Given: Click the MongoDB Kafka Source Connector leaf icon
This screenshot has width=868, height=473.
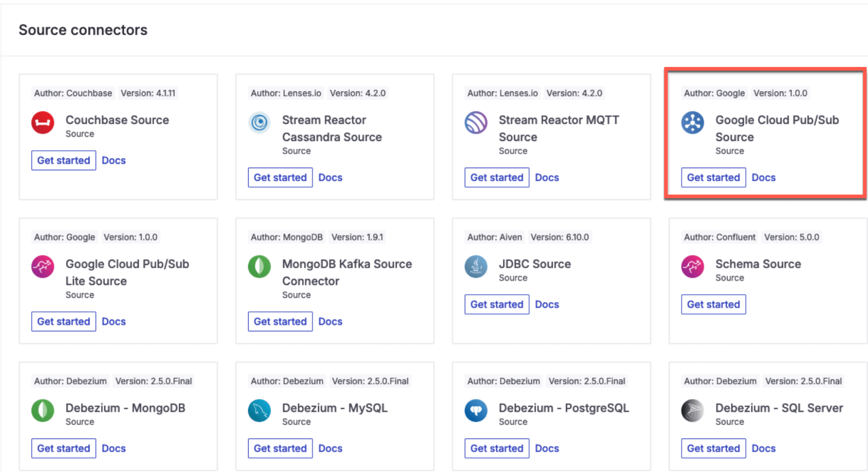Looking at the screenshot, I should (x=259, y=267).
